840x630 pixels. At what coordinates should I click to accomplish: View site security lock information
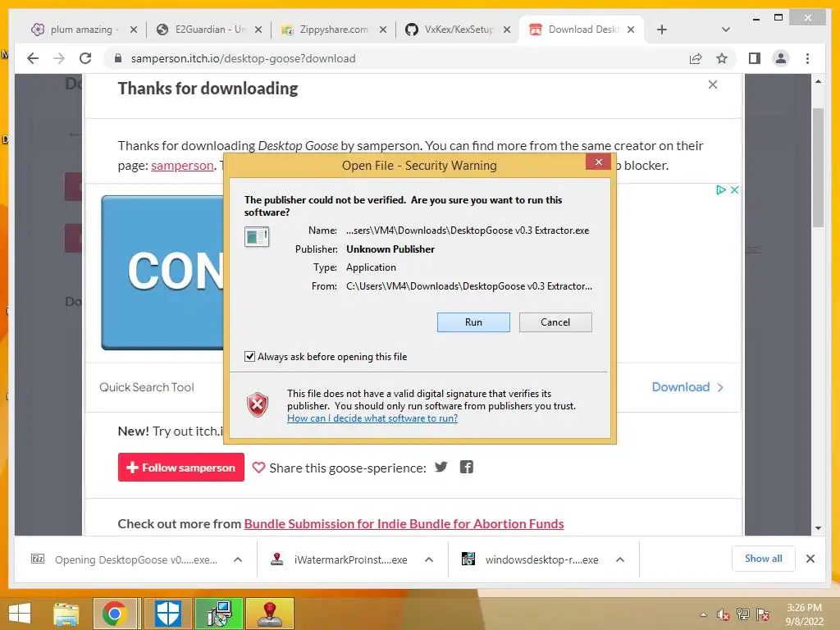(118, 58)
